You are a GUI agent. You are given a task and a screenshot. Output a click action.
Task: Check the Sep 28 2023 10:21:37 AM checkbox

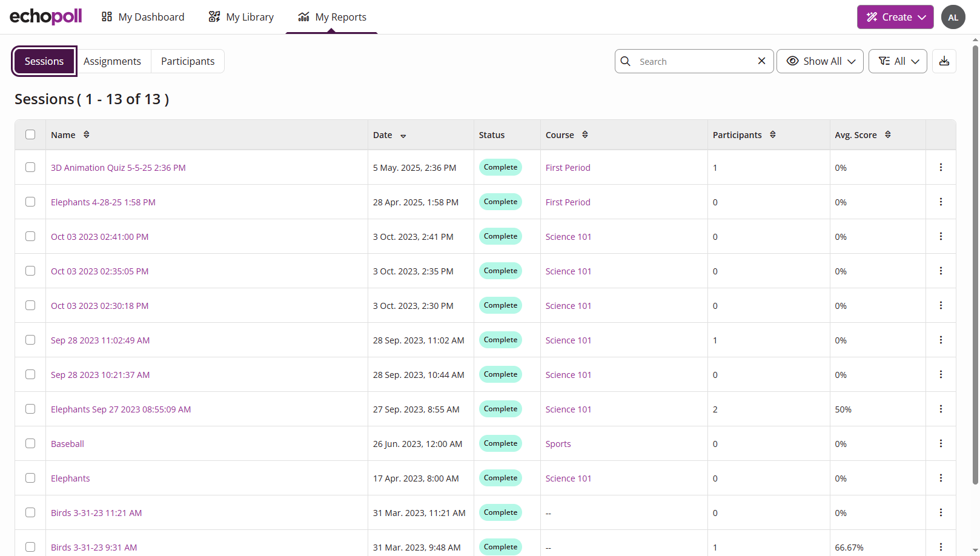30,374
